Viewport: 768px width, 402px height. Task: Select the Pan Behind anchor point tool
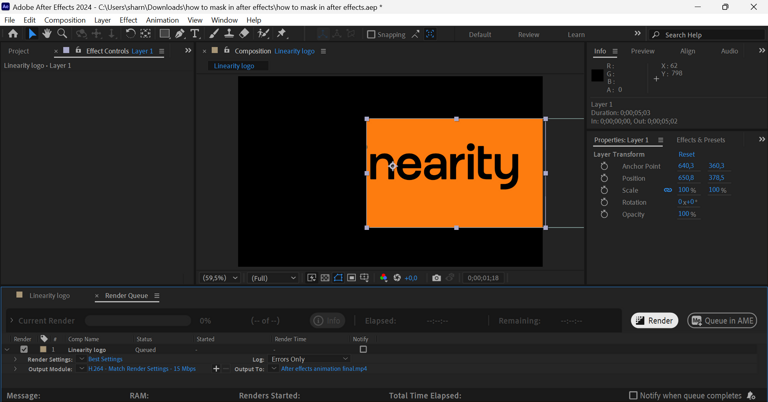pos(145,34)
